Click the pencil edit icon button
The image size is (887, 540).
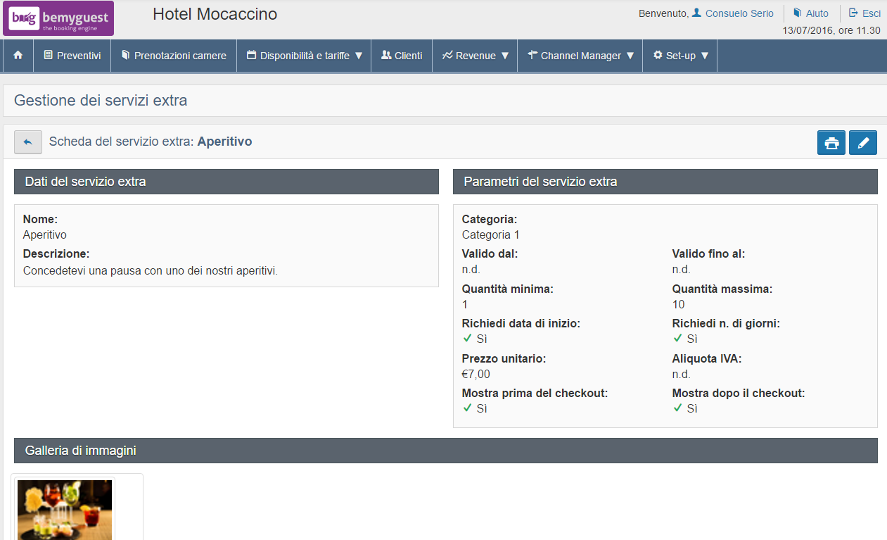[862, 143]
